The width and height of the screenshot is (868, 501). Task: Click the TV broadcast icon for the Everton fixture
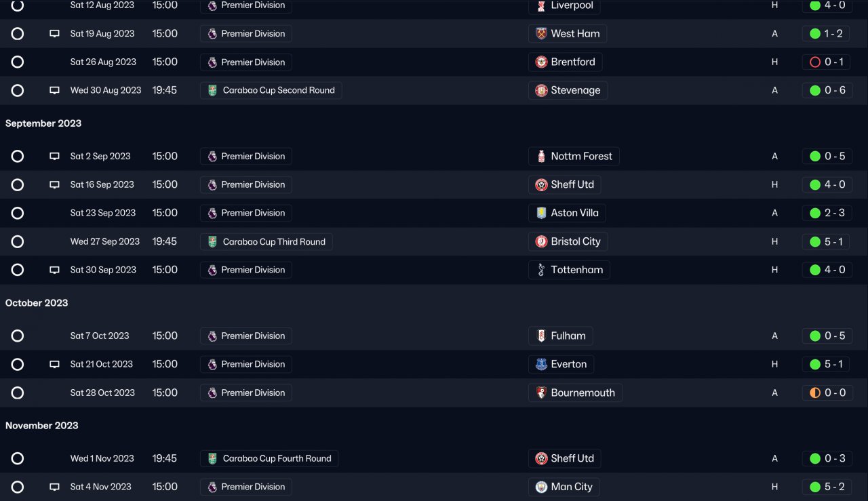(x=55, y=365)
